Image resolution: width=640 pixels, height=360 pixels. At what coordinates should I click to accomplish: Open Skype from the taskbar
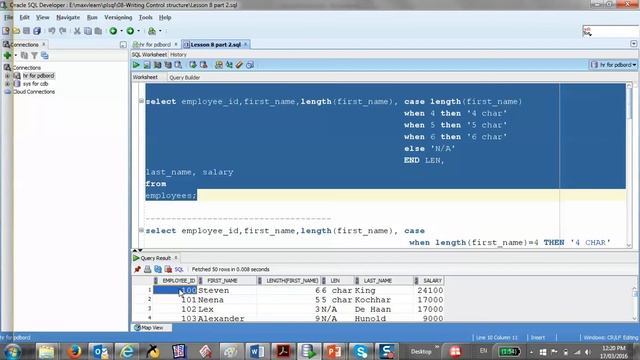tap(361, 351)
